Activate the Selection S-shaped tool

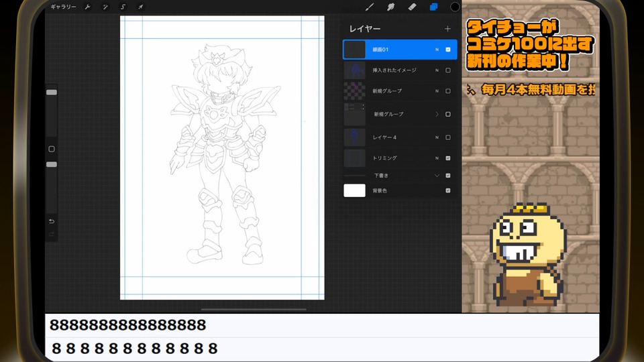(123, 7)
